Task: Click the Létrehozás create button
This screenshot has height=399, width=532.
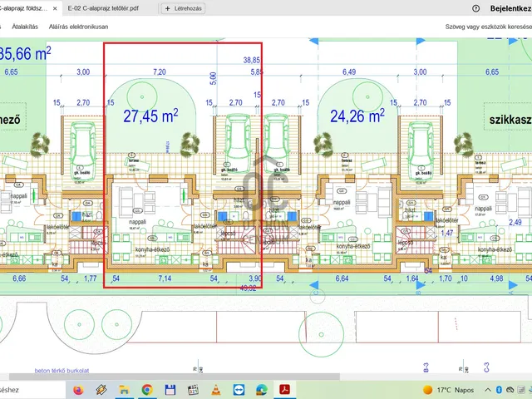Action: pos(183,8)
